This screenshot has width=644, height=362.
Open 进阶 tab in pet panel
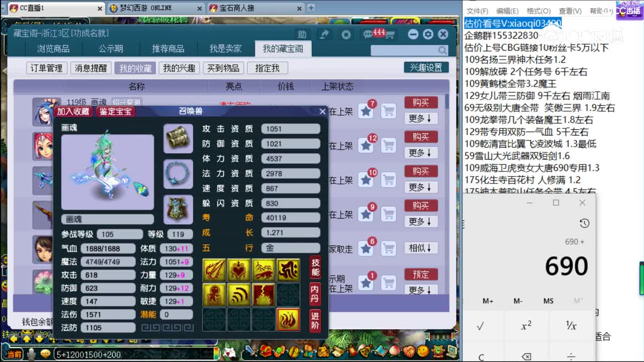pyautogui.click(x=315, y=321)
